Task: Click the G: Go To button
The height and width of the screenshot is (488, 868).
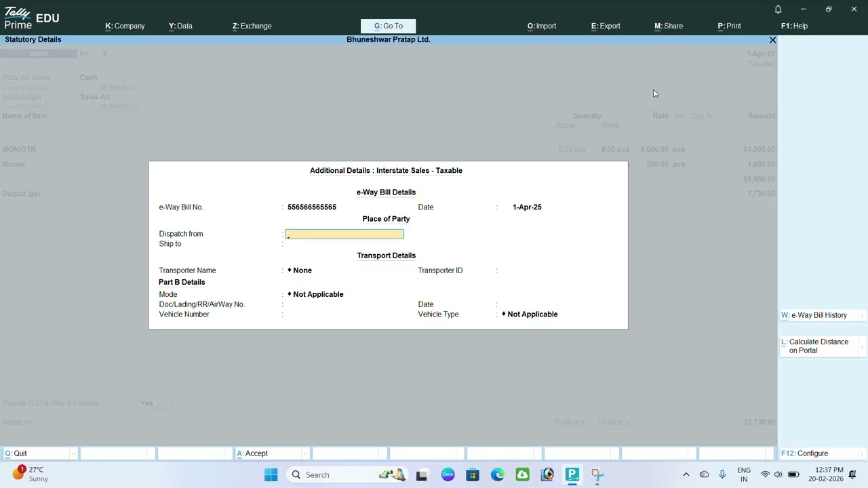Action: coord(389,26)
